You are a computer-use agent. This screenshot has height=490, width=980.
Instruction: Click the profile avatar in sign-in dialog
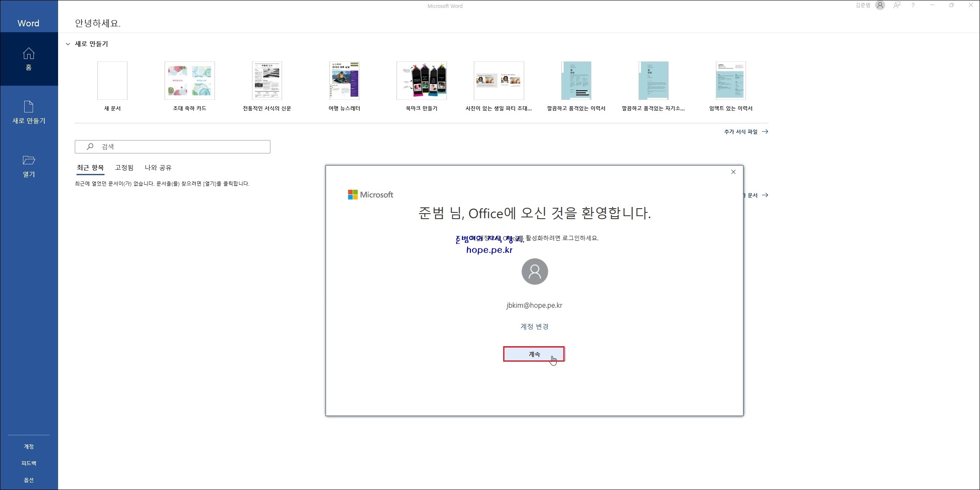click(535, 271)
